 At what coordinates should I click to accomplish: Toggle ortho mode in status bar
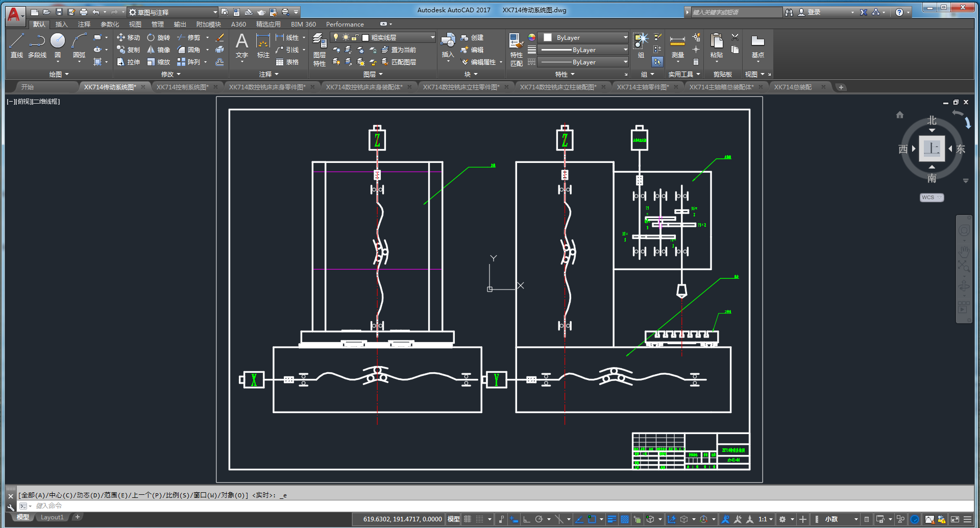click(x=527, y=519)
